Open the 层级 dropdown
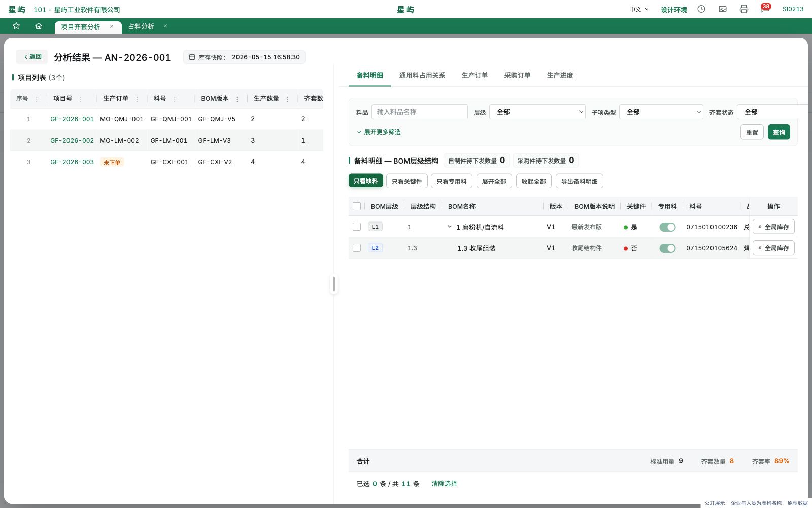The width and height of the screenshot is (812, 508). [x=537, y=112]
